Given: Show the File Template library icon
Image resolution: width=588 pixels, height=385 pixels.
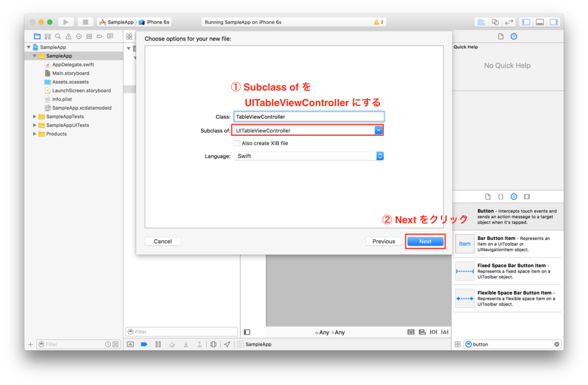Looking at the screenshot, I should pos(488,196).
